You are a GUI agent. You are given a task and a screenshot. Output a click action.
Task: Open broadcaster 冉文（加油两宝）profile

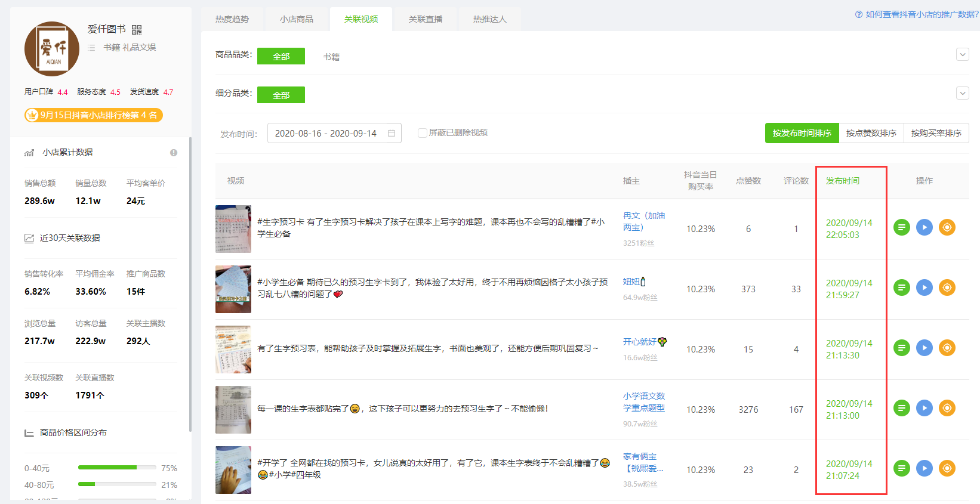[x=644, y=221]
